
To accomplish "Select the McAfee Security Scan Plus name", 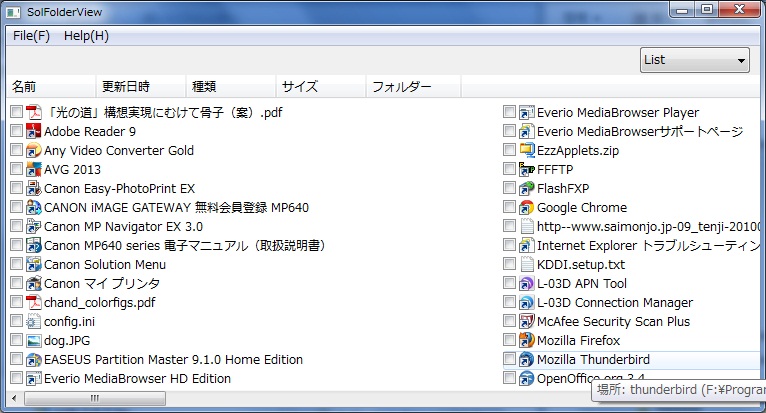I will coord(614,322).
